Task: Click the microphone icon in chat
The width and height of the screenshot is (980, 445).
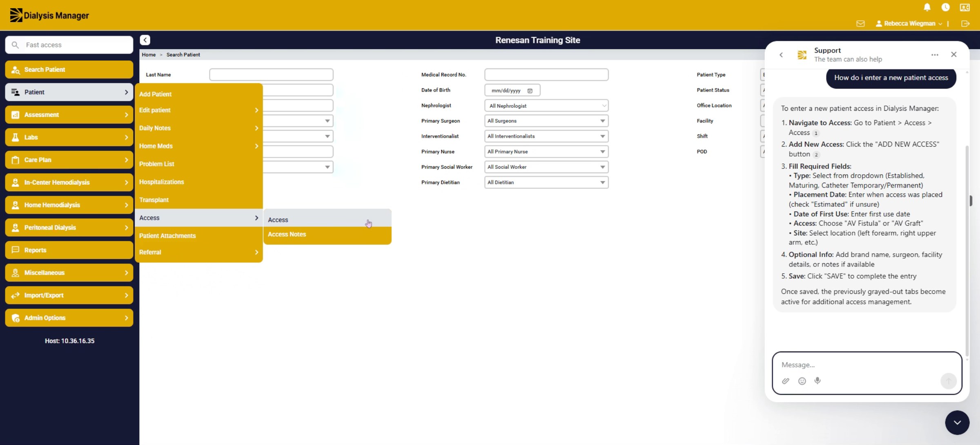Action: pos(817,381)
